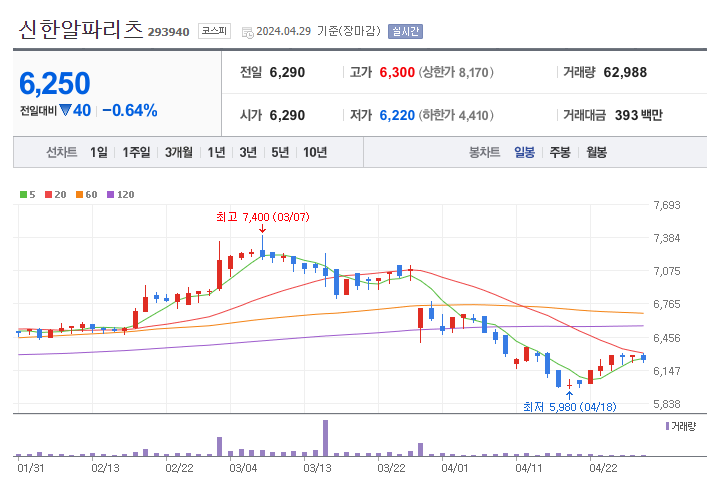Click the purple 120-day moving average legend swatch
The height and width of the screenshot is (480, 707).
click(x=110, y=194)
